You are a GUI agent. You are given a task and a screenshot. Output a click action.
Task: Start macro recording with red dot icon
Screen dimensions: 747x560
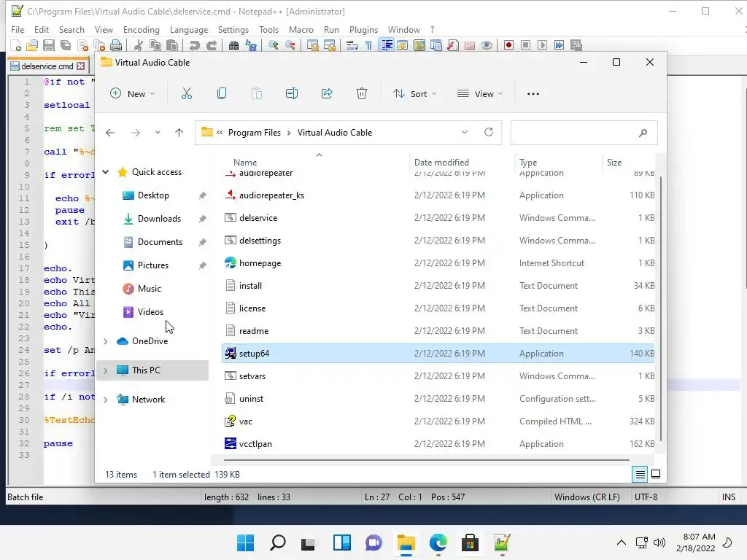click(x=508, y=45)
